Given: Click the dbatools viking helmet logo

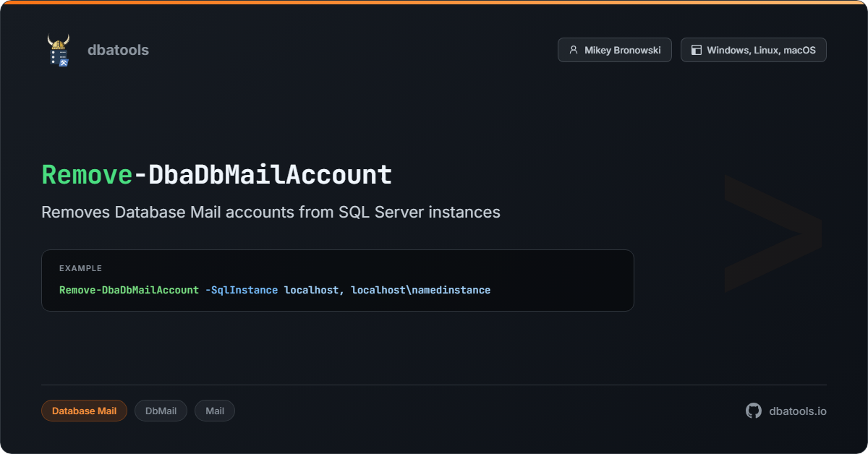Looking at the screenshot, I should [58, 50].
